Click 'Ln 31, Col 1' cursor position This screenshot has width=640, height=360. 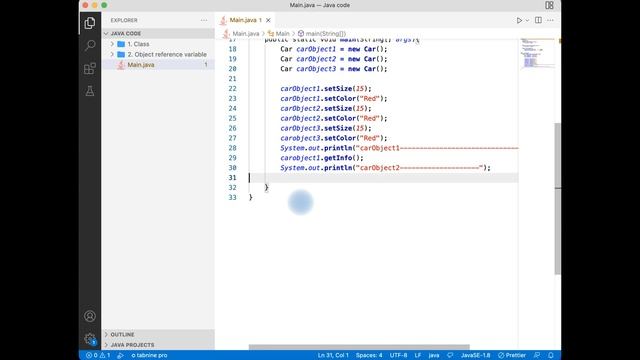(333, 355)
